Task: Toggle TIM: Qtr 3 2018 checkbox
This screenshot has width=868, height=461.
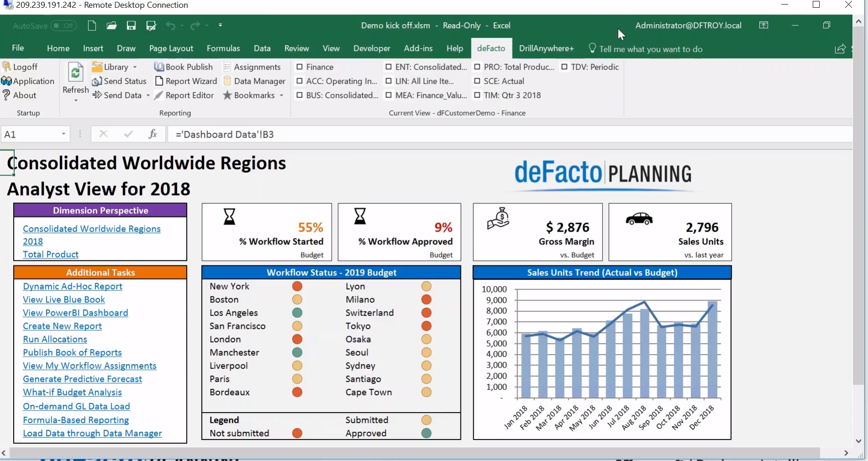Action: pyautogui.click(x=477, y=95)
